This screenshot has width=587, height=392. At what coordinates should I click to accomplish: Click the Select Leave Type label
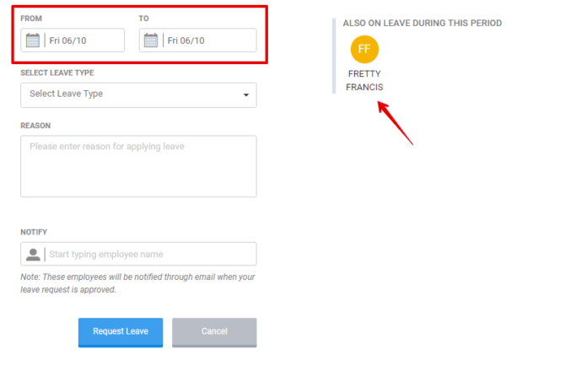point(57,73)
